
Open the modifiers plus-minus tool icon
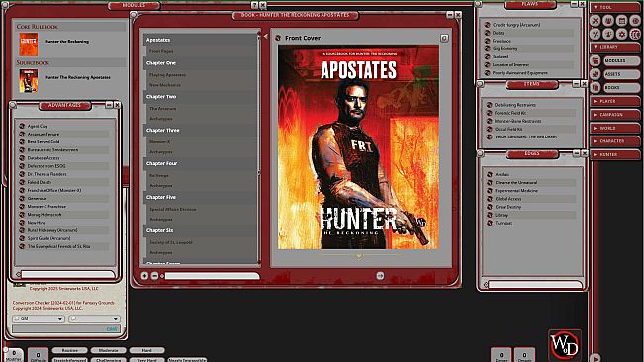[x=596, y=34]
